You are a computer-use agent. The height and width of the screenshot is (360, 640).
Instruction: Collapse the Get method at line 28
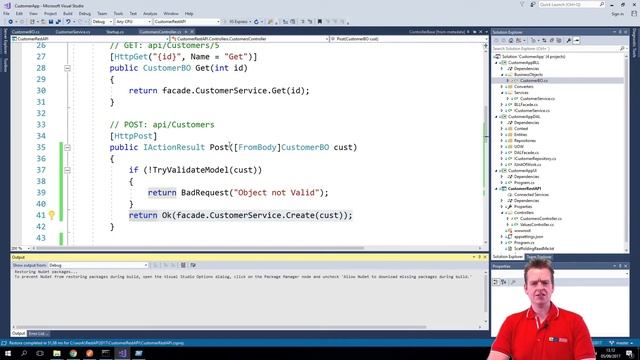point(67,68)
